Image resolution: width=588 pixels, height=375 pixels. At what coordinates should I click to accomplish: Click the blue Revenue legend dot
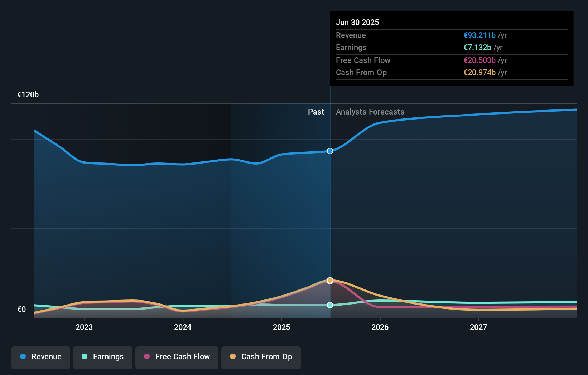pyautogui.click(x=23, y=357)
